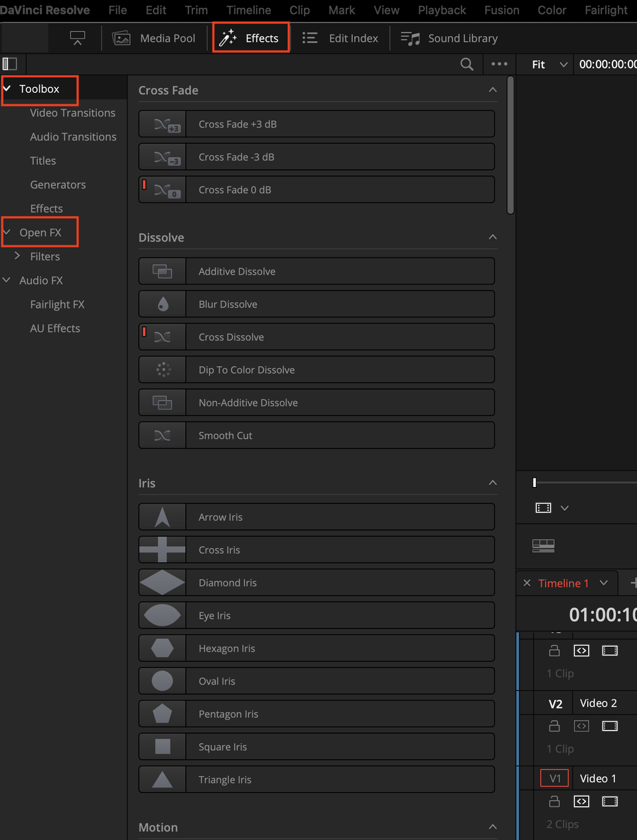Select the Smooth Cut transition

317,435
